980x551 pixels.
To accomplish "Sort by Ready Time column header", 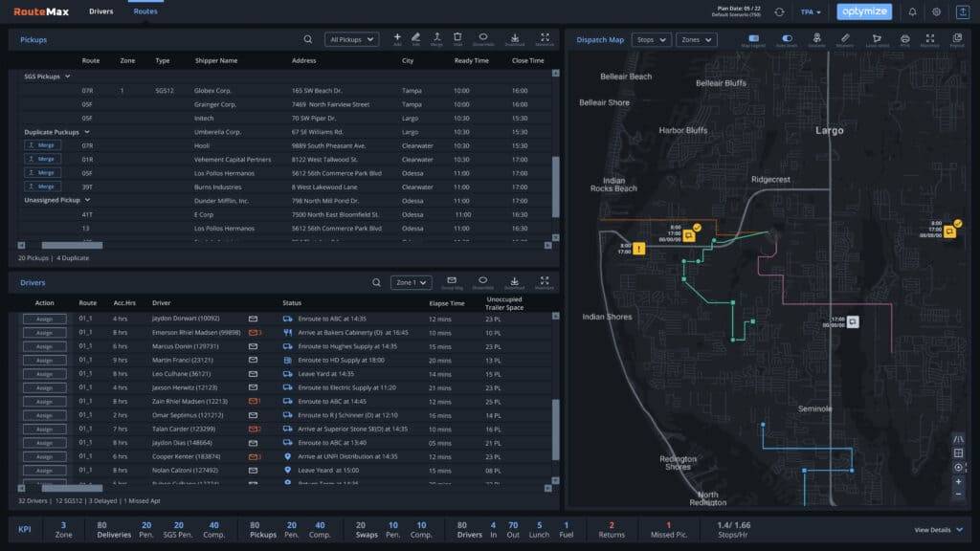I will tap(471, 60).
